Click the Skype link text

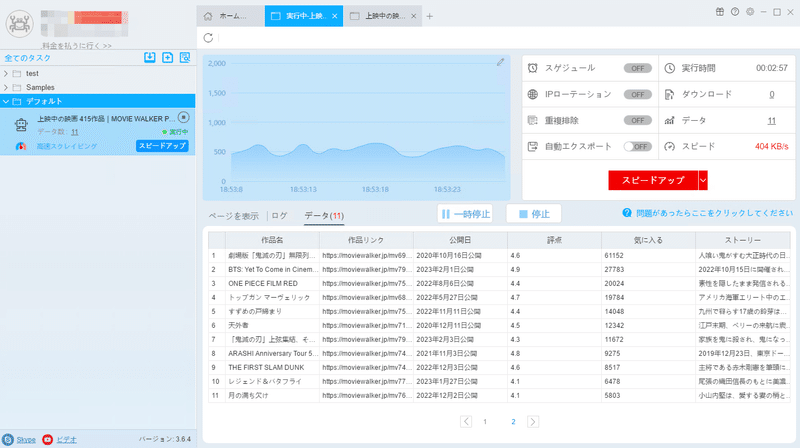pyautogui.click(x=26, y=439)
